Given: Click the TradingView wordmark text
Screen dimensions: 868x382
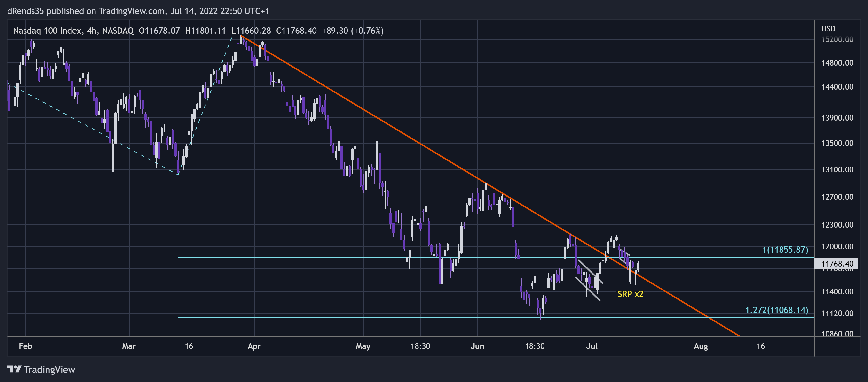Looking at the screenshot, I should [x=49, y=370].
